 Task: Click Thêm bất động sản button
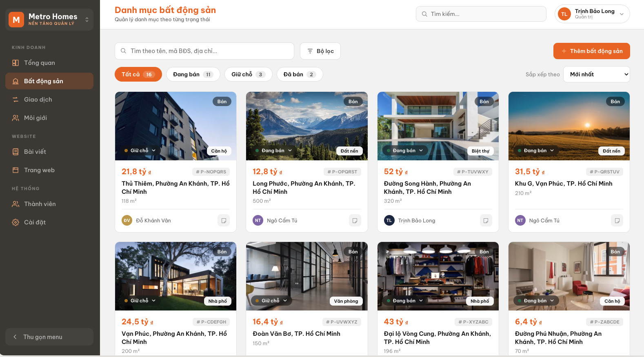click(592, 51)
